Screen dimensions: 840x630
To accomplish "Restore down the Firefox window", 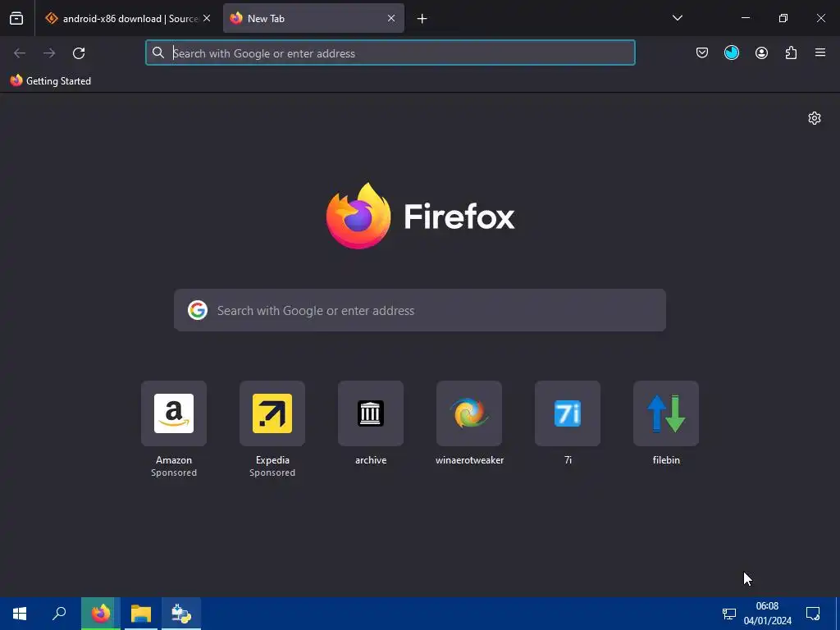I will 783,18.
